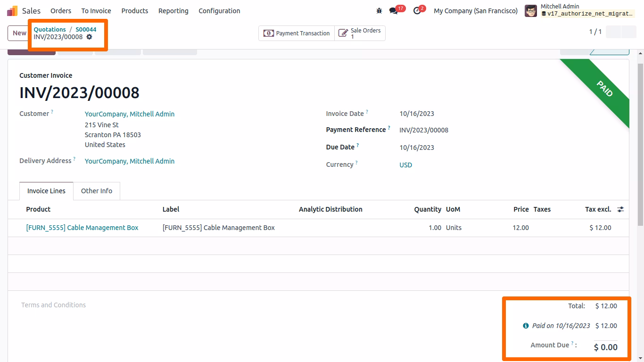Click the invoice date value 10/16/2023
Image resolution: width=644 pixels, height=362 pixels.
417,114
